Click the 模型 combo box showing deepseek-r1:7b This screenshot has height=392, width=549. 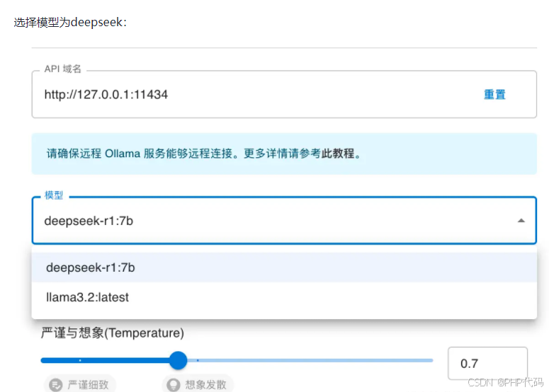pyautogui.click(x=284, y=220)
